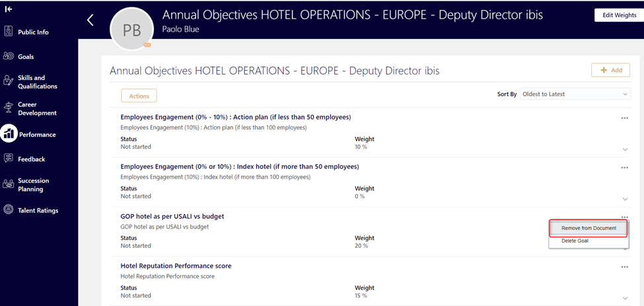Click Not started status of GOP hotel goal

click(135, 246)
